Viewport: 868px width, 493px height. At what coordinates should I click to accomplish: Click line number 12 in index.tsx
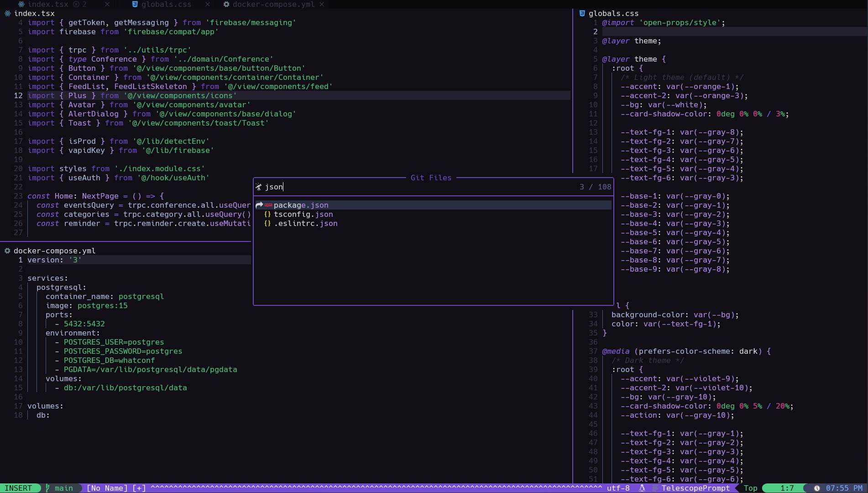point(18,95)
